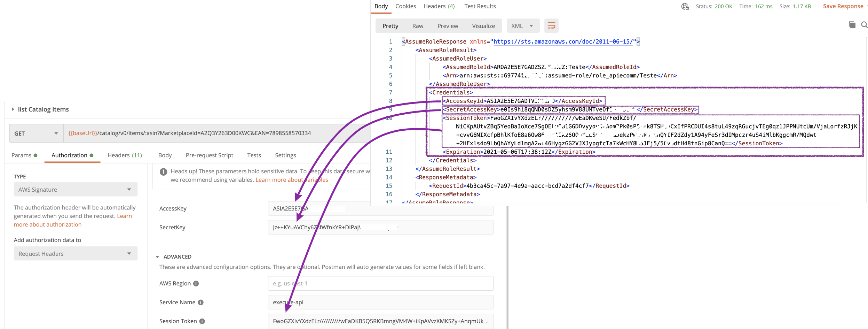Open the request Headers (11) tab
Viewport: 868px width, 329px height.
(125, 155)
